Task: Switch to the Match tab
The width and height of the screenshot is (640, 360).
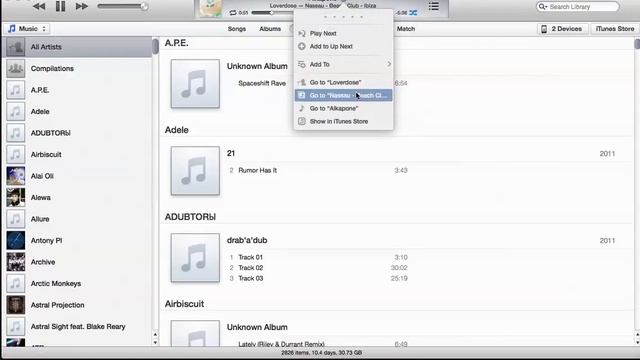Action: [x=406, y=29]
